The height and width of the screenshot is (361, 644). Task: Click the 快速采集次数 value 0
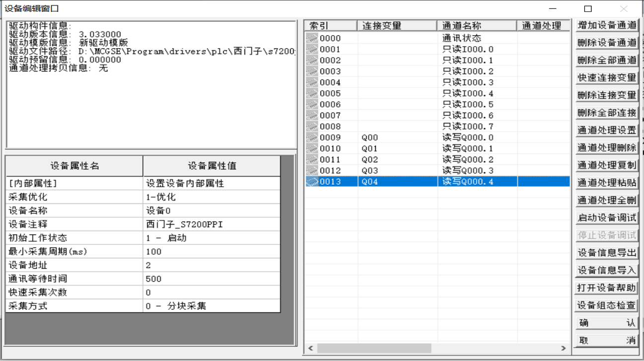[212, 292]
